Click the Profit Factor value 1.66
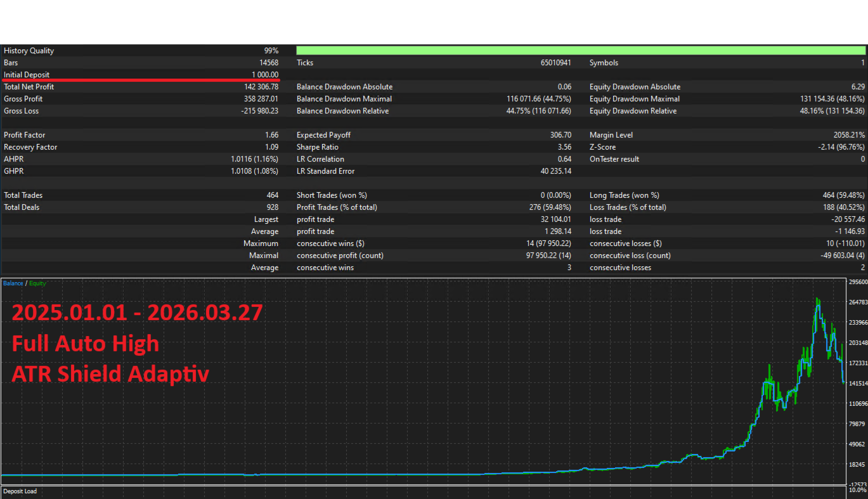This screenshot has width=868, height=499. coord(272,135)
